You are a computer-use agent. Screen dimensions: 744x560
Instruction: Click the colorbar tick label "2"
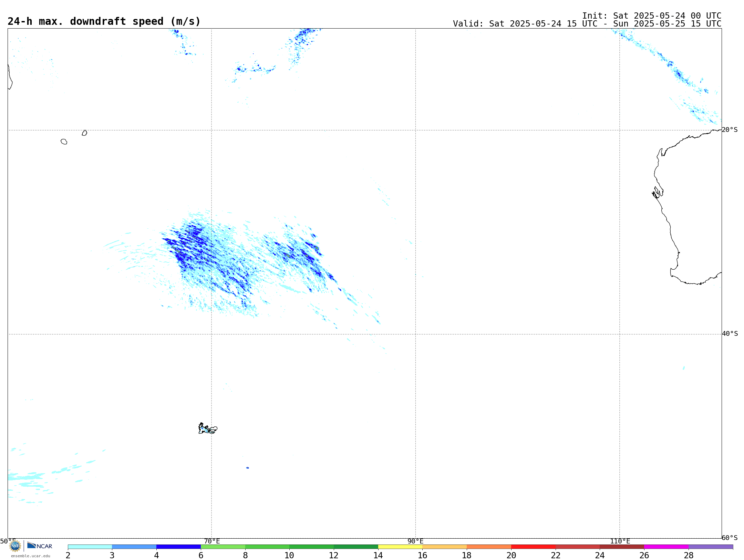point(68,555)
